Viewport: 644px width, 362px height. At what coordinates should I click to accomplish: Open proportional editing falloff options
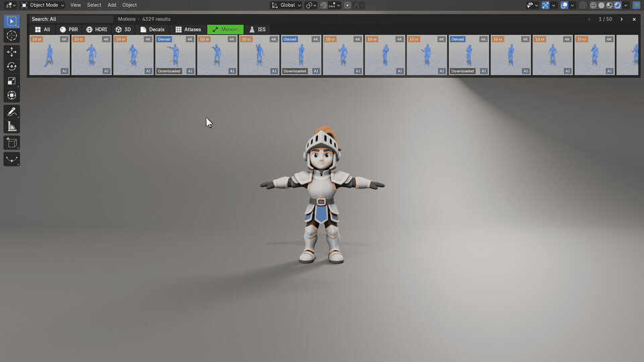pos(358,5)
